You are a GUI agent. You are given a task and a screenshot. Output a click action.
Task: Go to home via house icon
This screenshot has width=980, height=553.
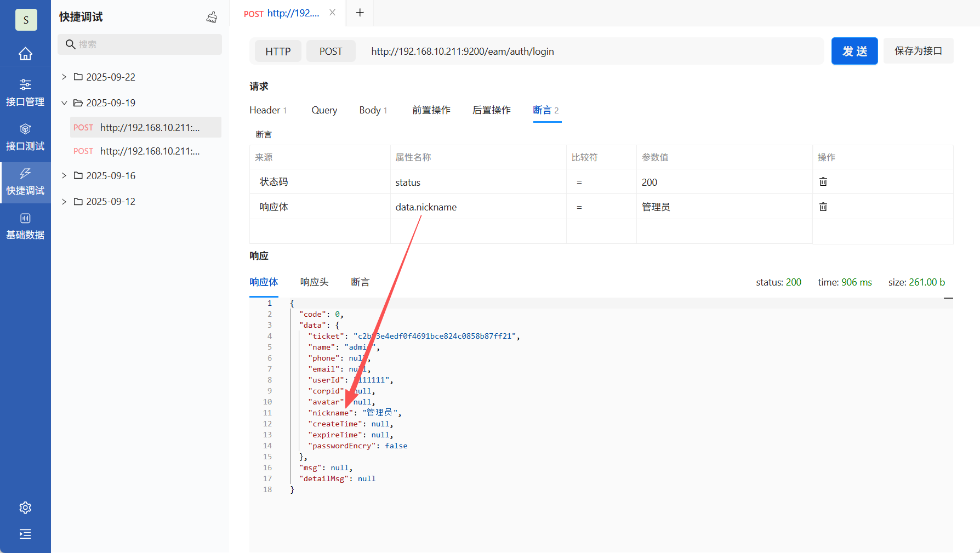[25, 54]
